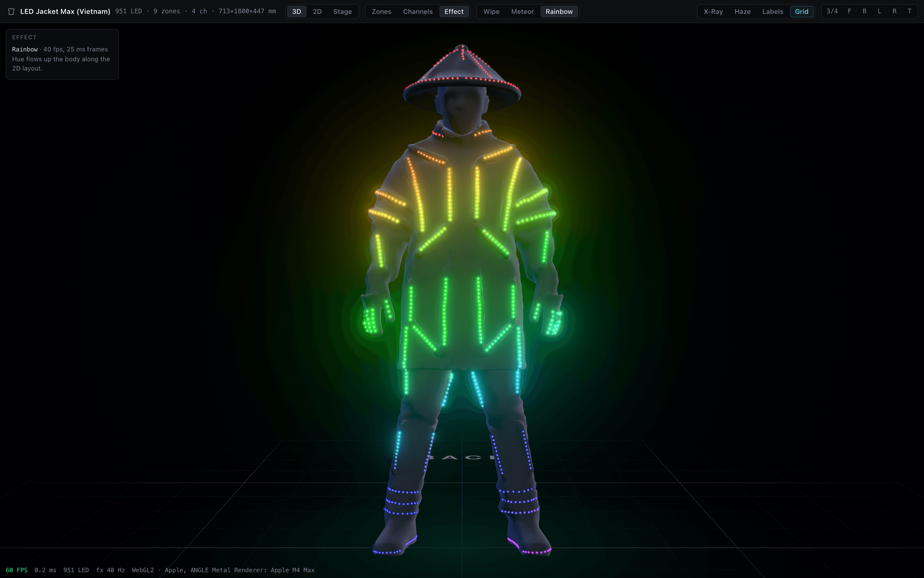
Task: Set camera to front view F
Action: (849, 11)
